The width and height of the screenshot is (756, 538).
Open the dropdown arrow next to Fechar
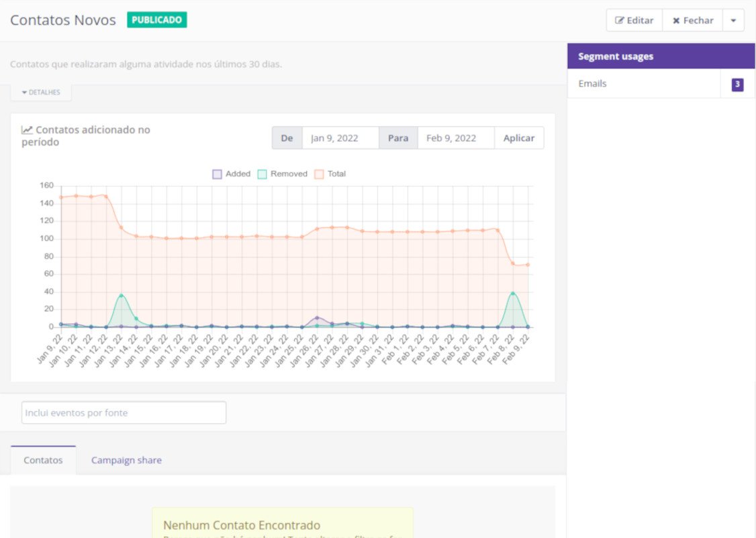tap(733, 21)
